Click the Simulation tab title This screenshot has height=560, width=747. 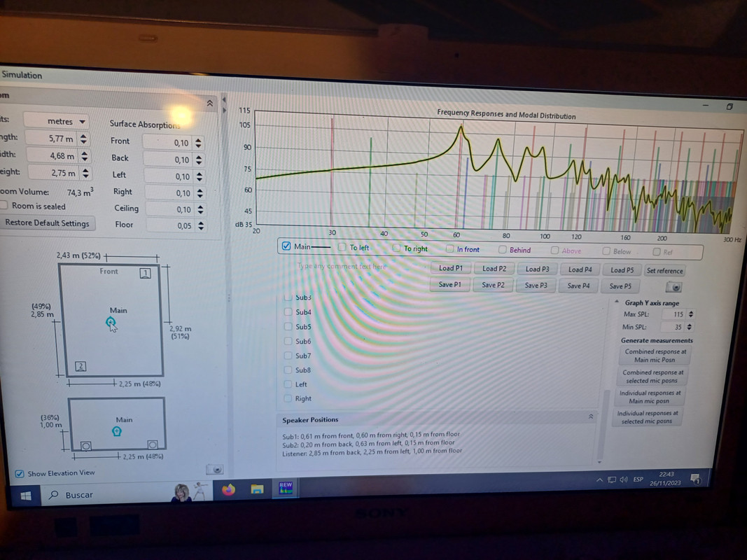[x=22, y=75]
